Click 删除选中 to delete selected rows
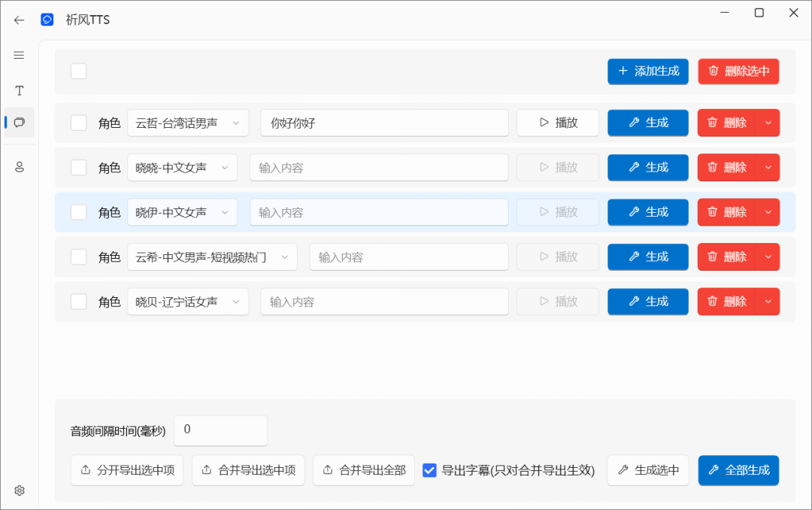The width and height of the screenshot is (812, 510). coord(738,71)
